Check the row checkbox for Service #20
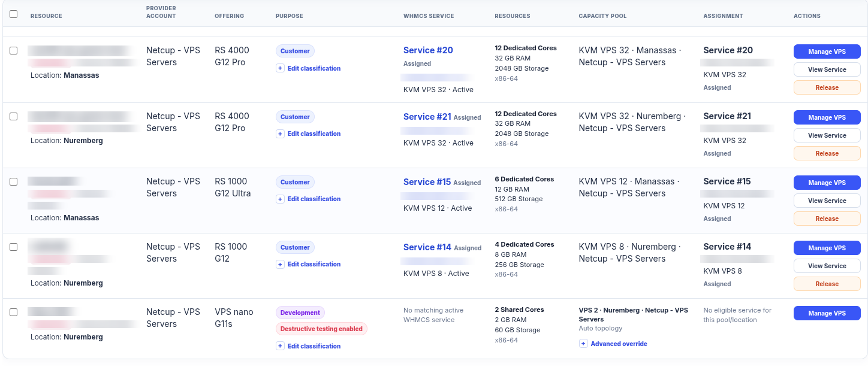The height and width of the screenshot is (370, 868). coord(14,51)
